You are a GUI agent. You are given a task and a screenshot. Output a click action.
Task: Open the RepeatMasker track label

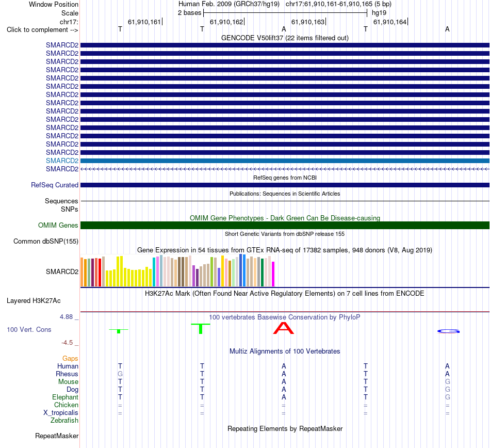pos(57,436)
